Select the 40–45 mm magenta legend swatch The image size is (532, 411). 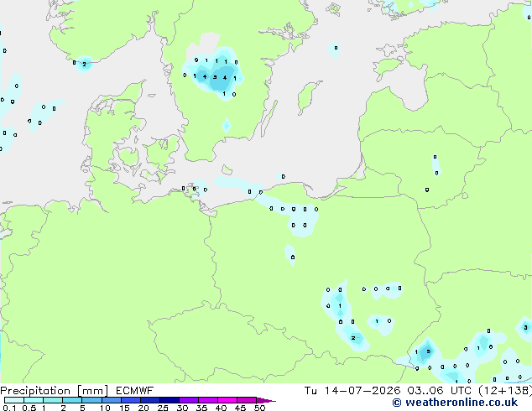(x=227, y=400)
